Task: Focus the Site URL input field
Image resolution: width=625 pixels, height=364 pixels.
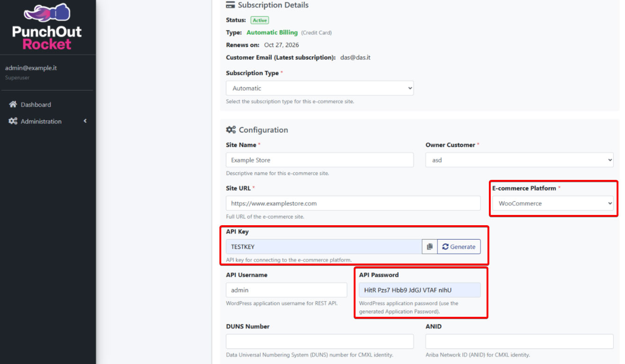Action: [353, 203]
